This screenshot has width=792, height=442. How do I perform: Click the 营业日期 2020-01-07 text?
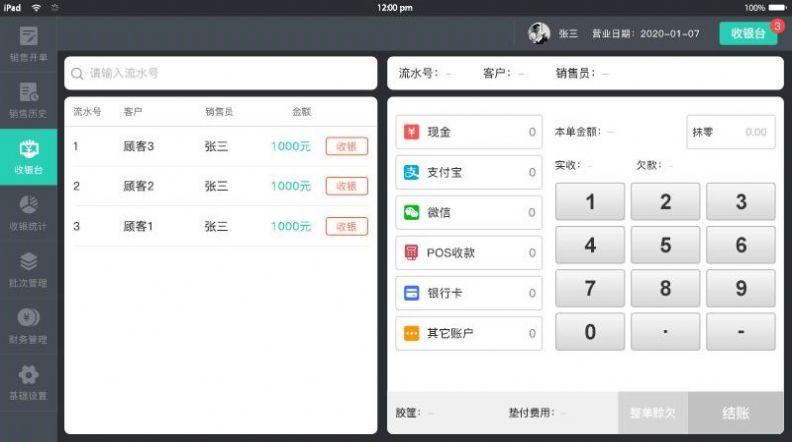point(646,33)
